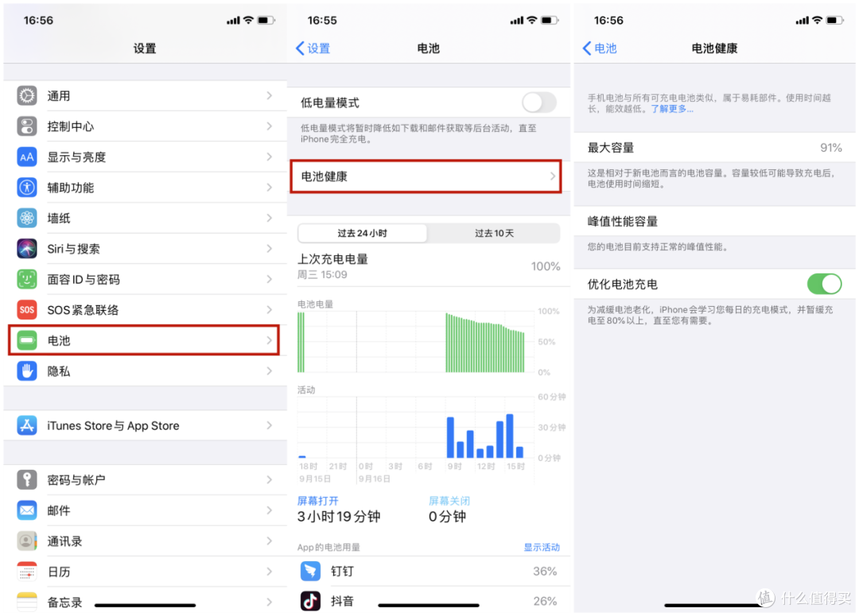Tap the Siri icon
Screen dimensions: 859x616
pyautogui.click(x=27, y=249)
